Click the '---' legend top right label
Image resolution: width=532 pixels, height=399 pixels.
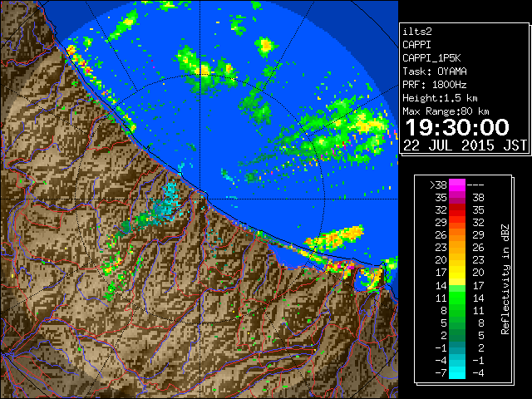pyautogui.click(x=475, y=185)
